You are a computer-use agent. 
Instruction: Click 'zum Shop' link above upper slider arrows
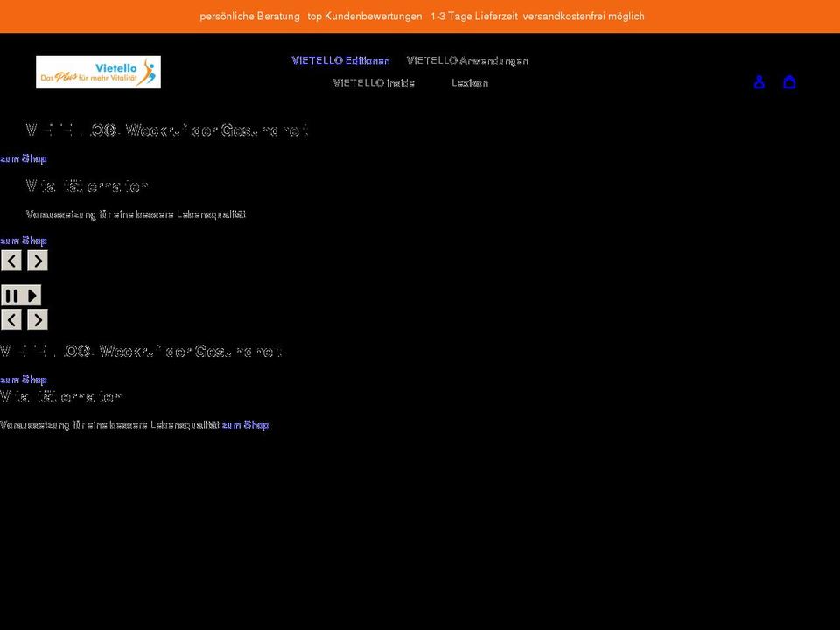(x=24, y=241)
